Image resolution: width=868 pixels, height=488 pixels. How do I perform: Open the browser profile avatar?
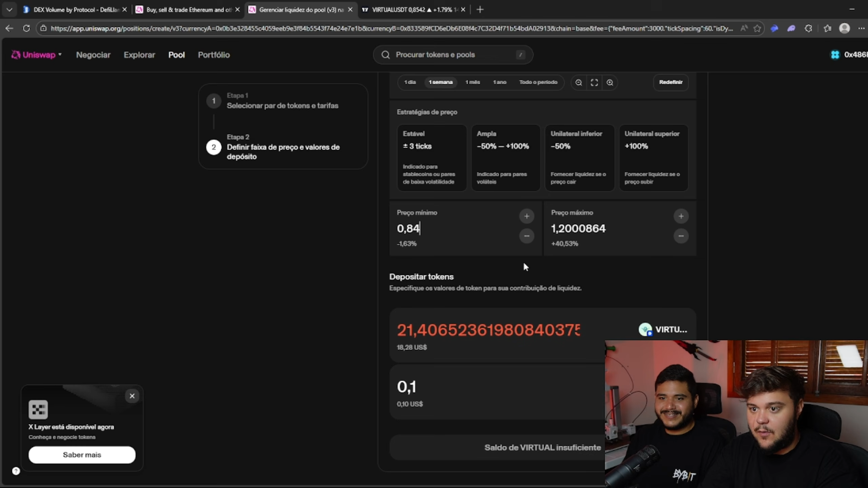pyautogui.click(x=845, y=28)
